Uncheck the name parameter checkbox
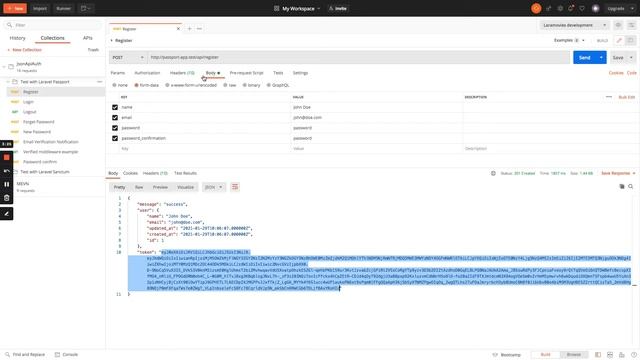 (x=115, y=107)
